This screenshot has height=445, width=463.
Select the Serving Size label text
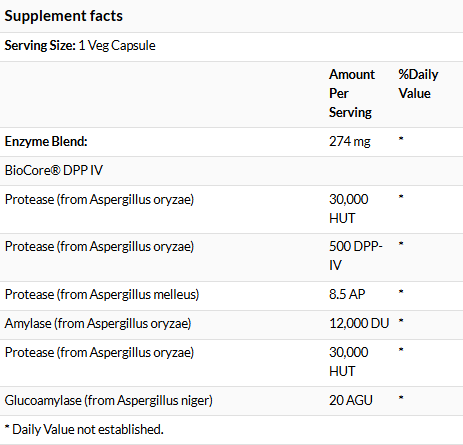tap(40, 45)
